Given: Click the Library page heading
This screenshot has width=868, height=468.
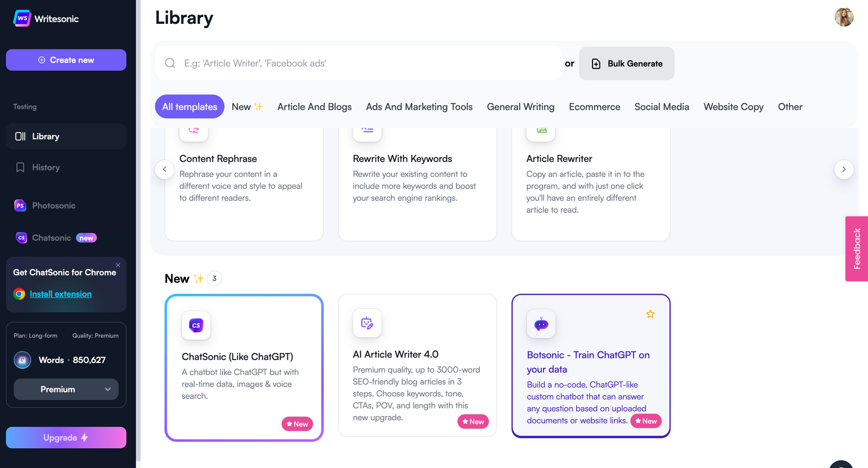Looking at the screenshot, I should pyautogui.click(x=184, y=18).
